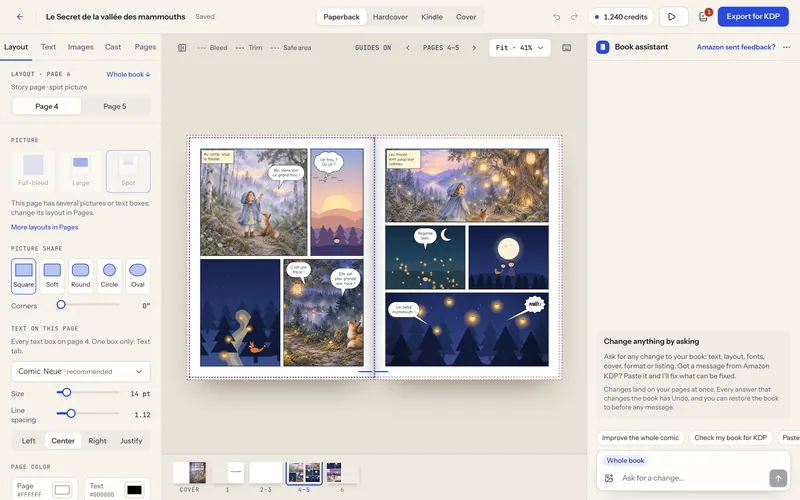Click Improve the whole comic suggestion
Image resolution: width=800 pixels, height=500 pixels.
[x=640, y=438]
